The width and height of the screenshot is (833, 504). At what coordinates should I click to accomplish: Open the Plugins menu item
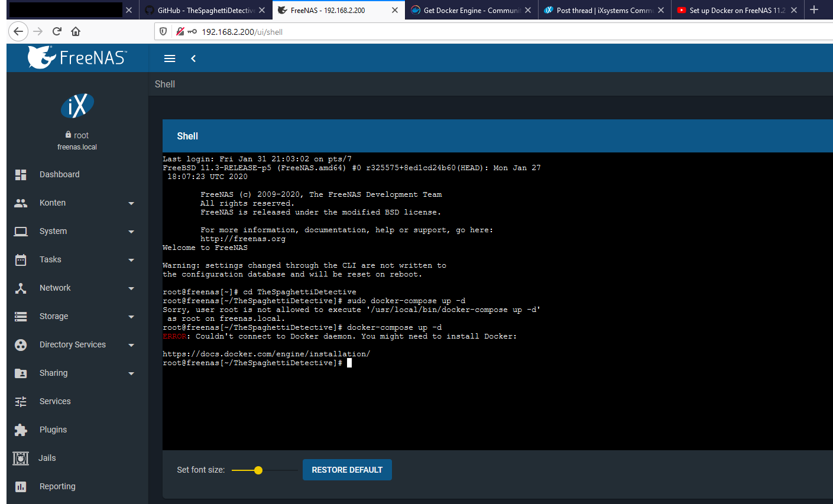[x=77, y=430]
